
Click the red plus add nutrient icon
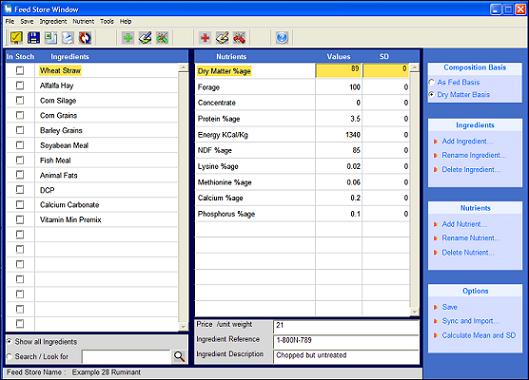[x=205, y=37]
